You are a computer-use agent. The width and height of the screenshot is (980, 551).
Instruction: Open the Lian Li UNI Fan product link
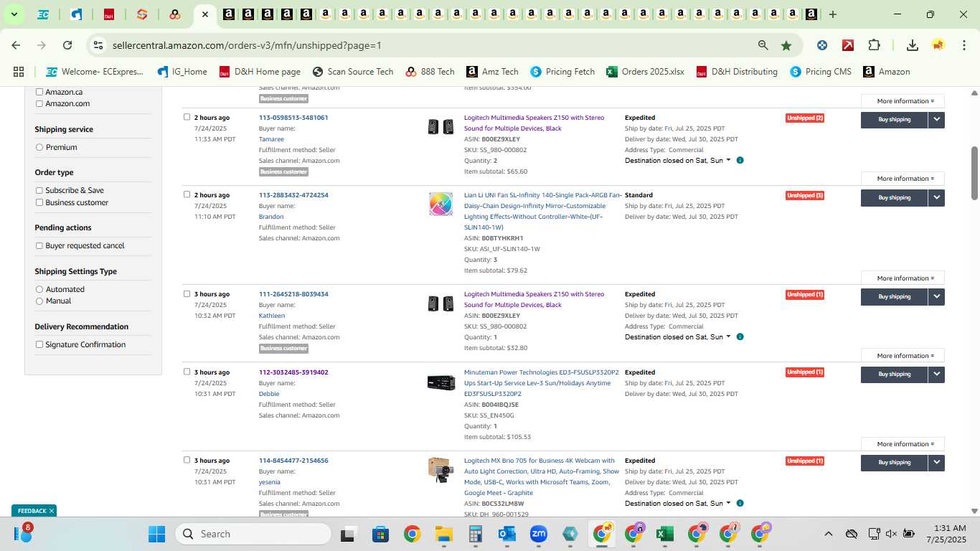coord(543,211)
